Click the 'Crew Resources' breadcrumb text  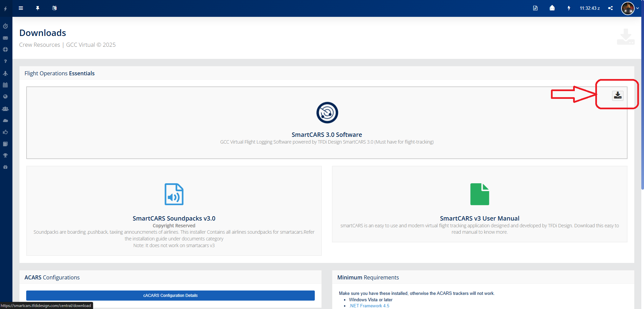(x=40, y=45)
